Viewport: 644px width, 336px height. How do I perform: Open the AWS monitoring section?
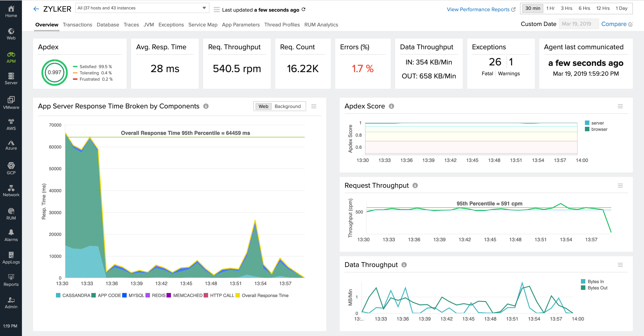point(11,124)
